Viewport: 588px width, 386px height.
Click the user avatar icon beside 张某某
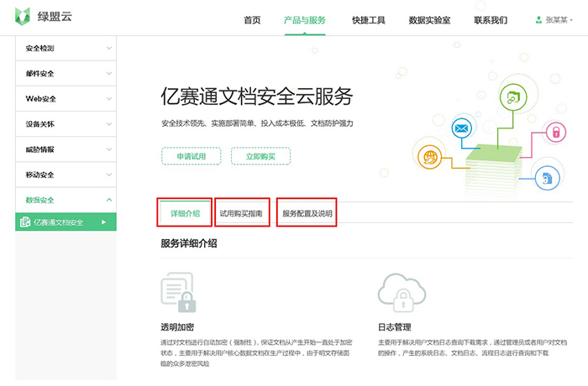[539, 20]
